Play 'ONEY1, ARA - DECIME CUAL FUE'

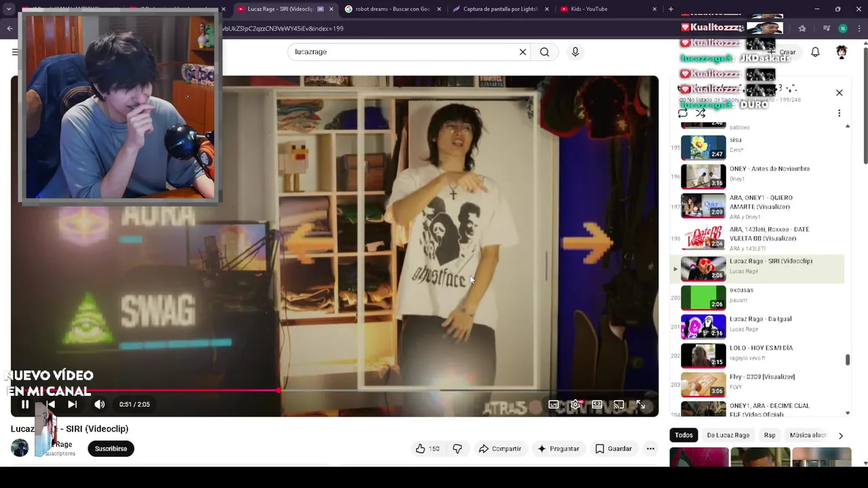[757, 409]
